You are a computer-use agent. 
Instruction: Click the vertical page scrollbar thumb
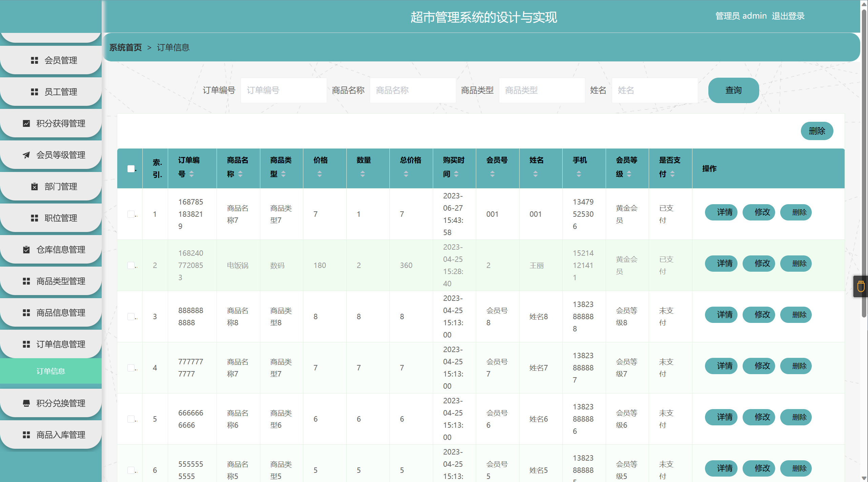click(864, 163)
